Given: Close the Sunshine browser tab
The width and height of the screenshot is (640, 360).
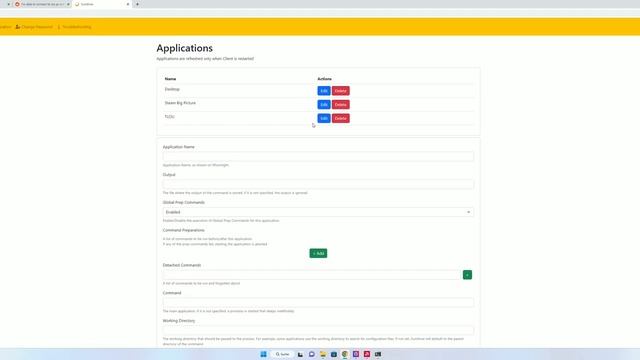Looking at the screenshot, I should tap(128, 4).
